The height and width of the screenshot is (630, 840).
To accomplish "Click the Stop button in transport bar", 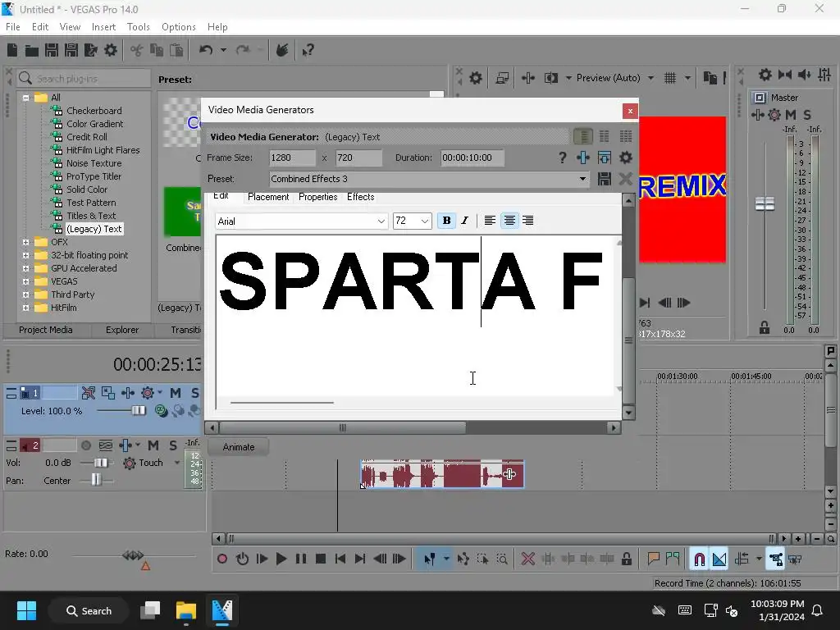I will tap(321, 559).
